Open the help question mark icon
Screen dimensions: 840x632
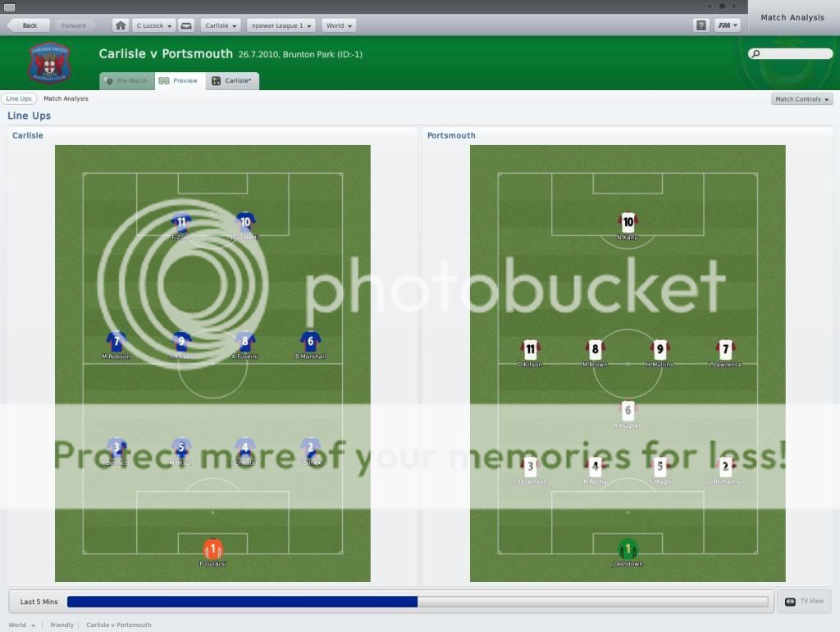tap(701, 25)
